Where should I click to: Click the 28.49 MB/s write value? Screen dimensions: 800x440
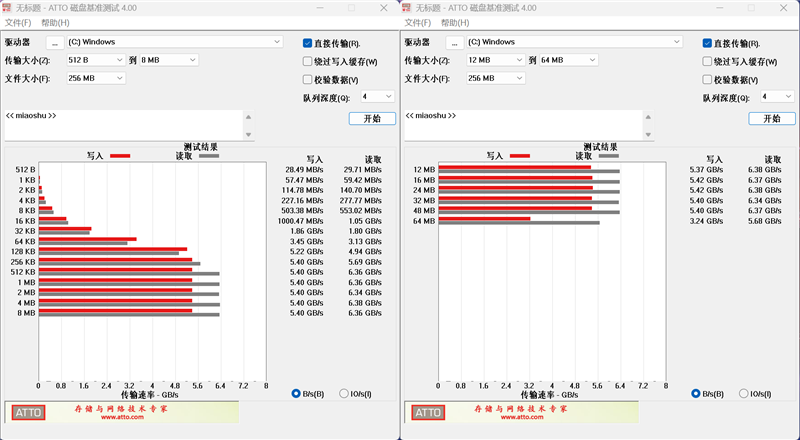[304, 170]
